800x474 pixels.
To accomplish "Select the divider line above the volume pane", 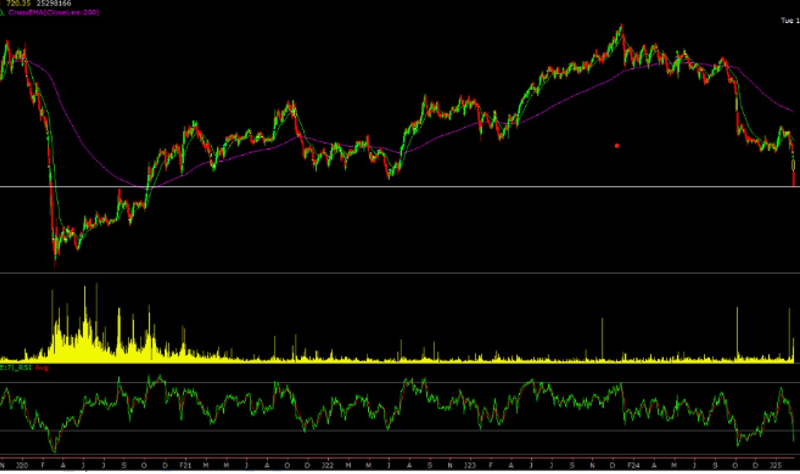I will (x=400, y=273).
